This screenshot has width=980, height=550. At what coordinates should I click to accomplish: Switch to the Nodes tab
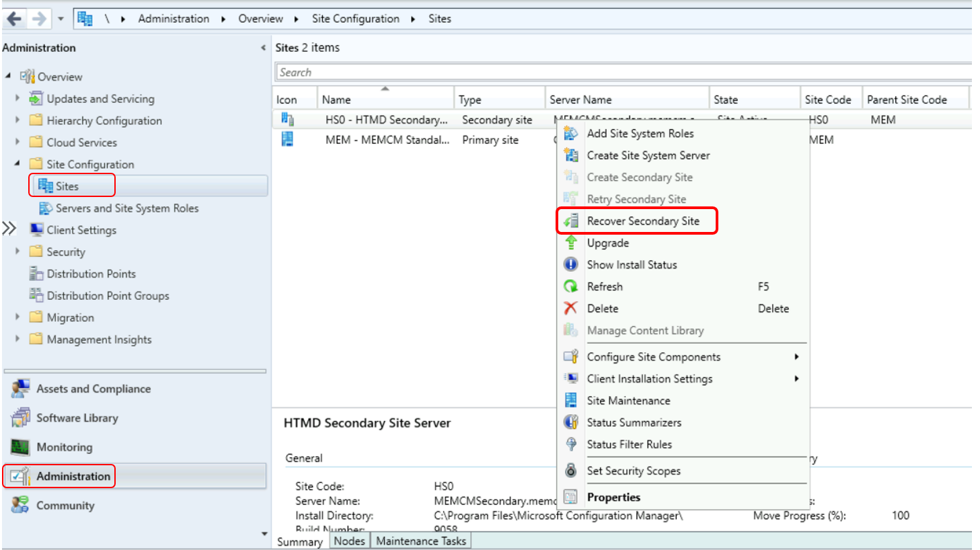pyautogui.click(x=349, y=541)
